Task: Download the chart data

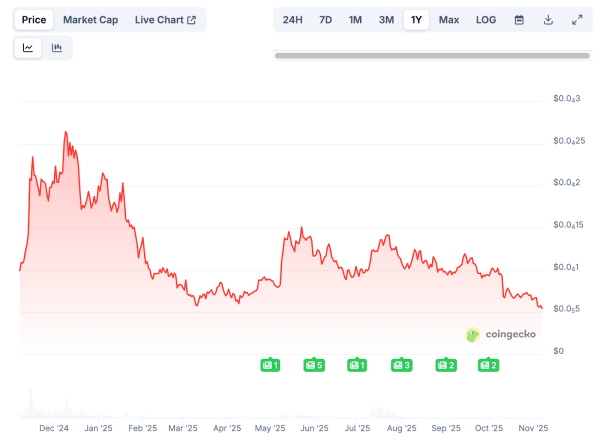Action: click(x=548, y=20)
